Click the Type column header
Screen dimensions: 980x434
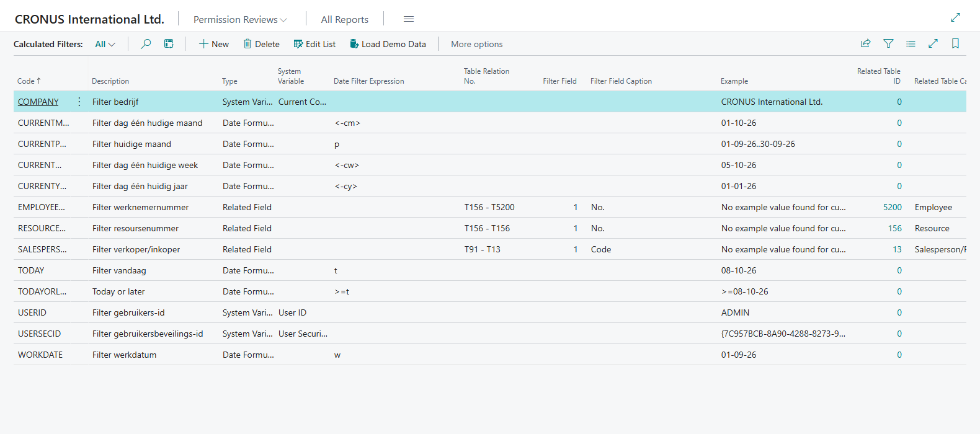[x=229, y=81]
